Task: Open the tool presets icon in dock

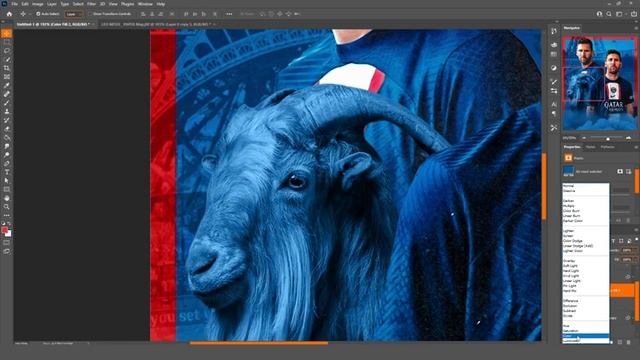Action: click(x=554, y=128)
